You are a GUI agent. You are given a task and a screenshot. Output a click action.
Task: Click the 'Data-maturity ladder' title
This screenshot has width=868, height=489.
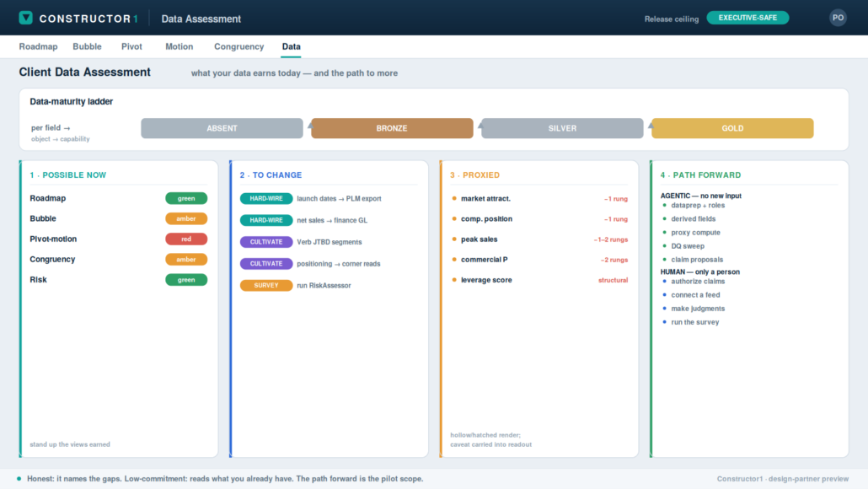pos(72,101)
